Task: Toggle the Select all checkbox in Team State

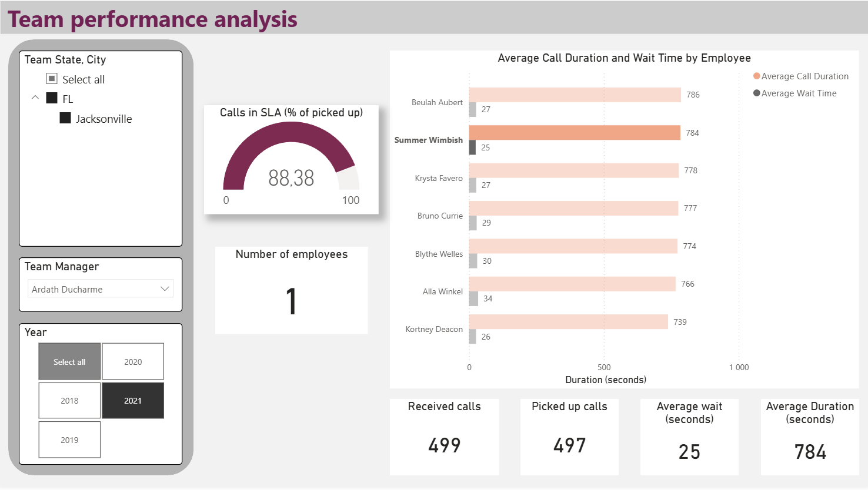Action: coord(52,79)
